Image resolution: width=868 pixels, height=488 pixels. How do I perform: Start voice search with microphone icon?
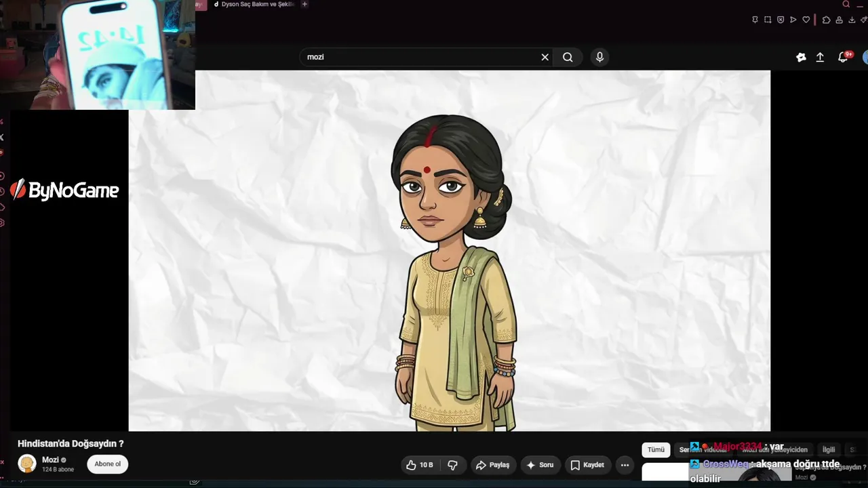point(599,58)
